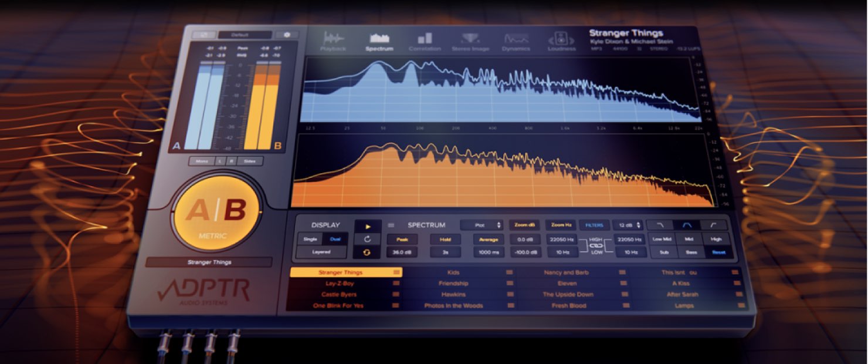Click the handle icon on Castle Byers row
The image size is (868, 364).
click(x=396, y=294)
